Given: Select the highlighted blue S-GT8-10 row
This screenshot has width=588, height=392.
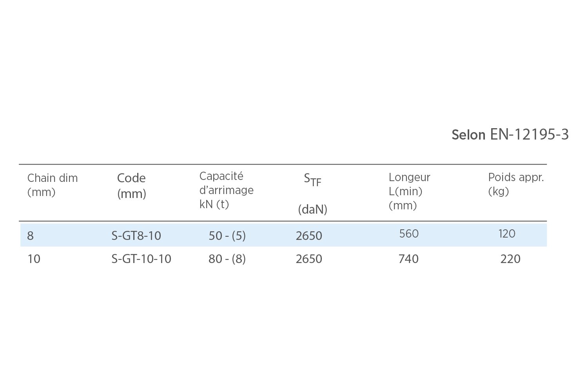Looking at the screenshot, I should point(283,235).
